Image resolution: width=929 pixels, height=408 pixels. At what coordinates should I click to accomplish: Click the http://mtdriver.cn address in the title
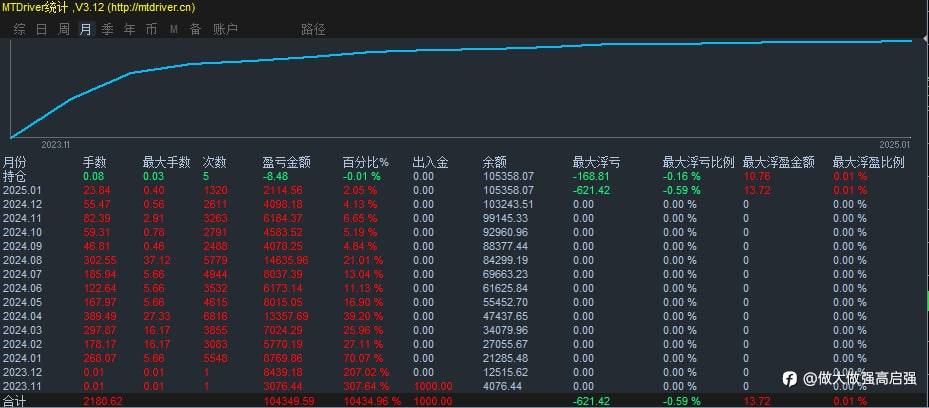pyautogui.click(x=150, y=8)
